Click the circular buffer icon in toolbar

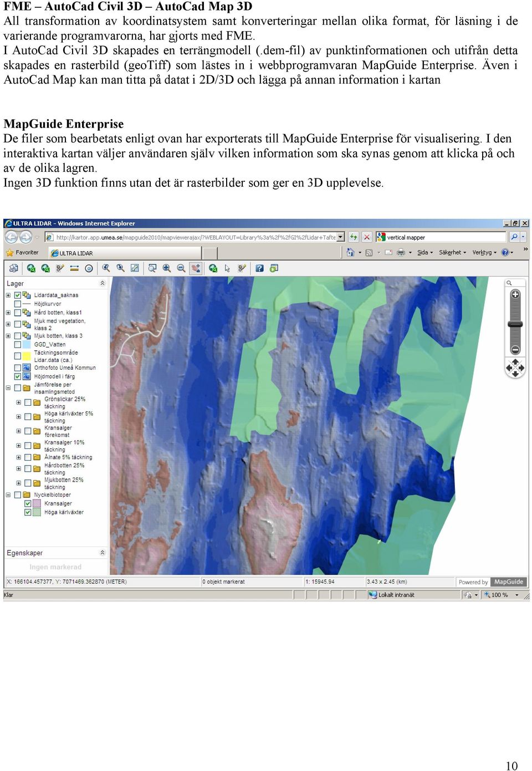click(x=89, y=268)
